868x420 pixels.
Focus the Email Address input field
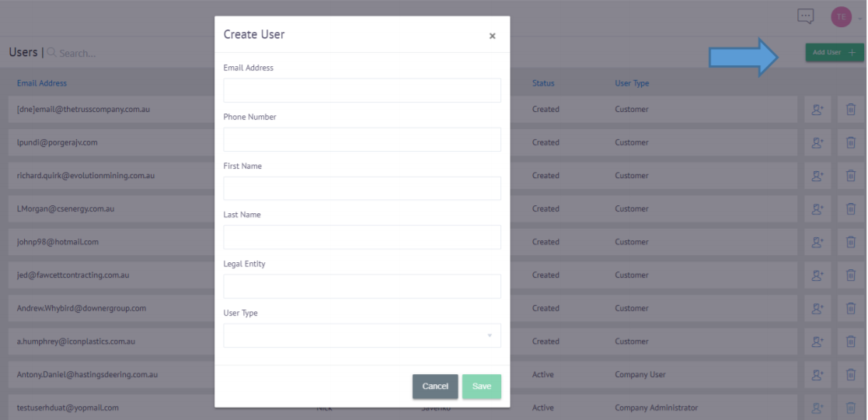pyautogui.click(x=362, y=90)
